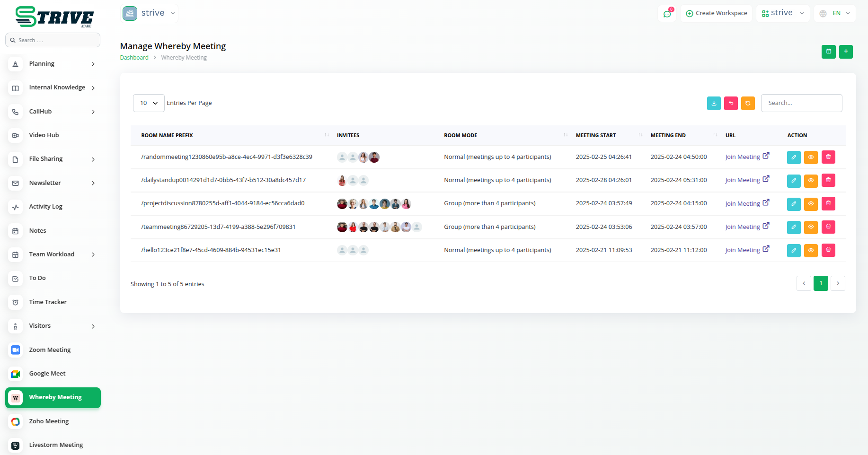View details of the hello123 meeting
Image resolution: width=868 pixels, height=455 pixels.
[x=811, y=250]
